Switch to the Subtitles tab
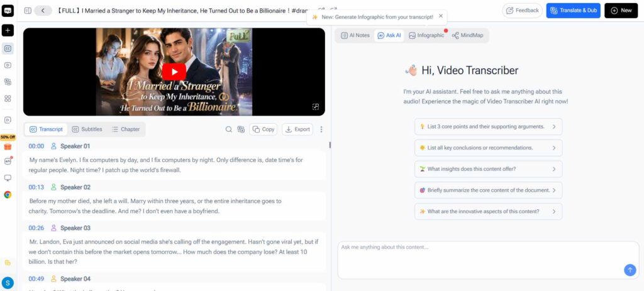 (87, 129)
